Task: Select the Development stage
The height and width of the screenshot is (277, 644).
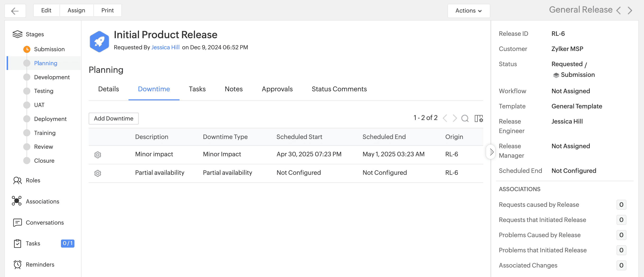Action: pos(52,77)
